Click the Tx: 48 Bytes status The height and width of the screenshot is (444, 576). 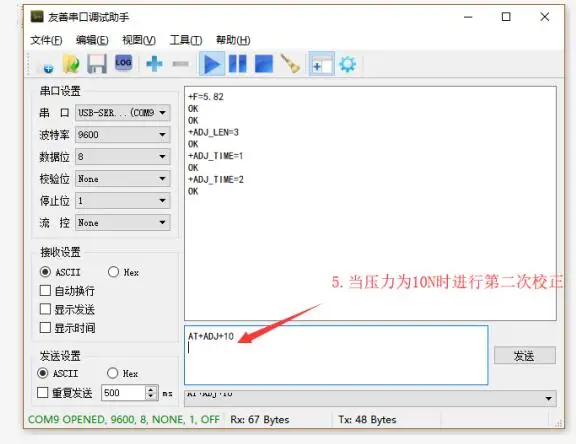(367, 419)
